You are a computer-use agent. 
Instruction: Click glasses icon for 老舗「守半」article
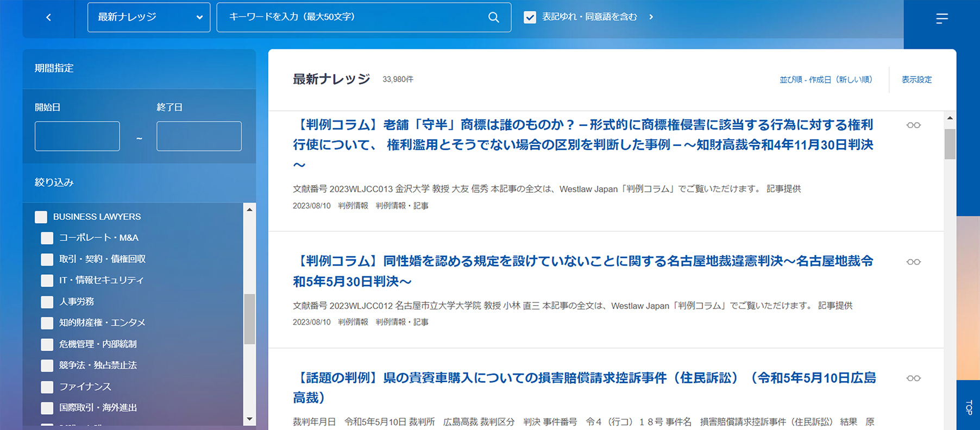click(x=913, y=125)
